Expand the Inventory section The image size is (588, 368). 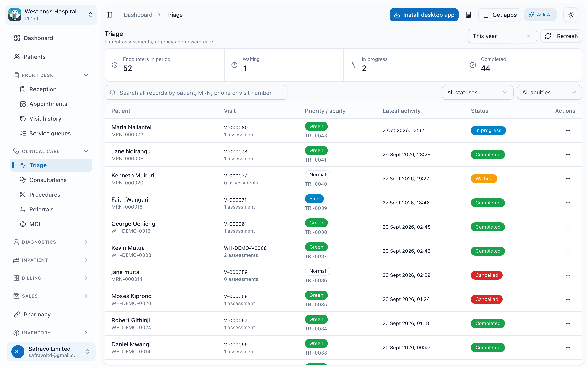click(51, 333)
